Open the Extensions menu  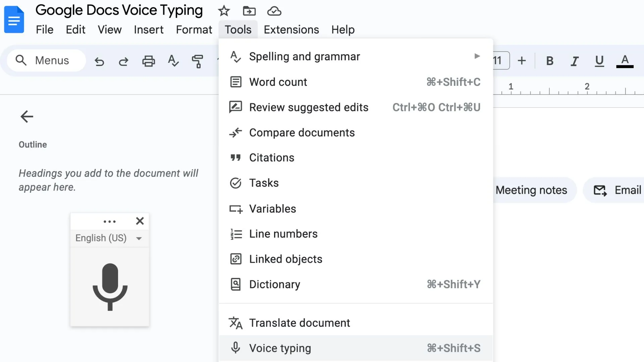291,29
